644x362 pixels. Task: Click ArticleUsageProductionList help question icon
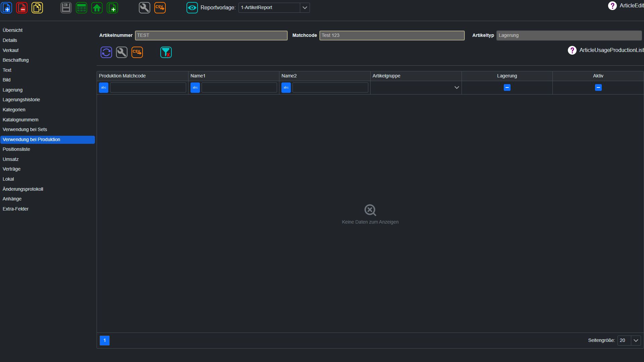coord(572,50)
